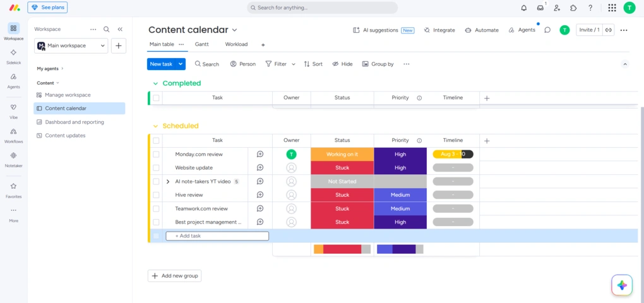Open the nine-dot products switcher
644x303 pixels.
tap(612, 8)
